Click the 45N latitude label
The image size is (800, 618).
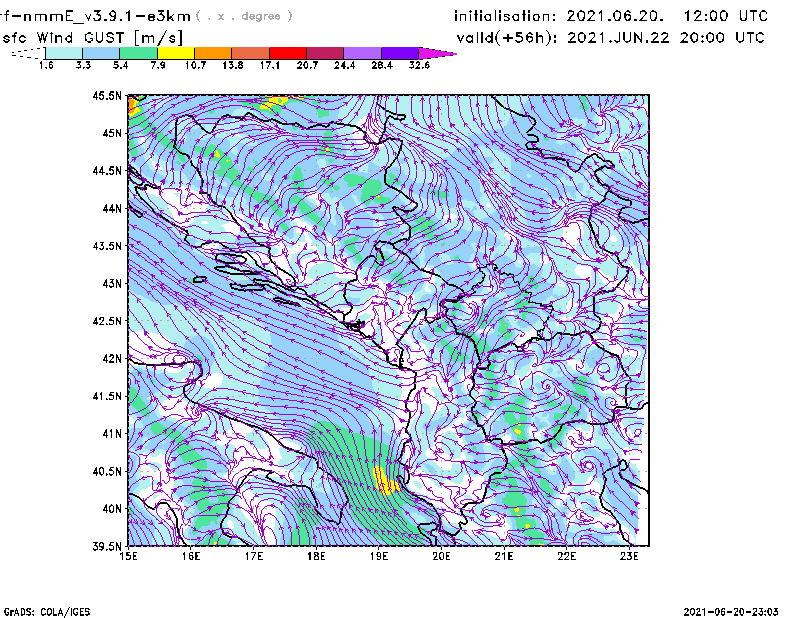pos(112,133)
